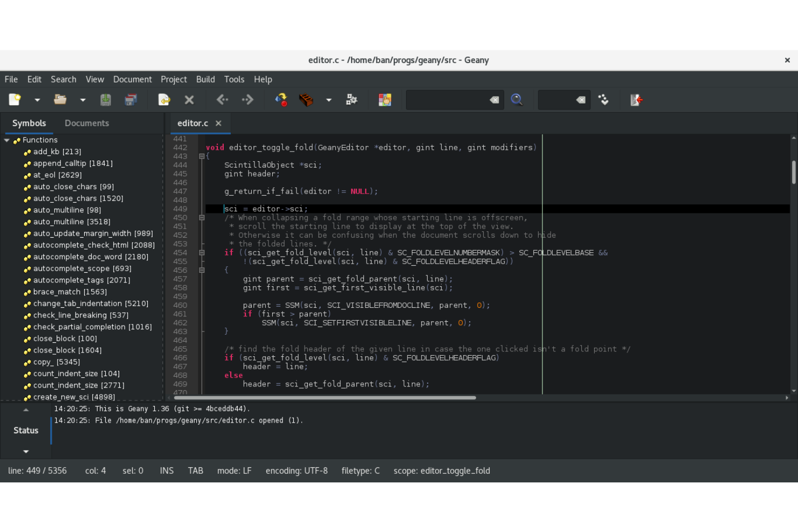Navigate forward with the right arrow icon
Image resolution: width=798 pixels, height=532 pixels.
pyautogui.click(x=247, y=100)
